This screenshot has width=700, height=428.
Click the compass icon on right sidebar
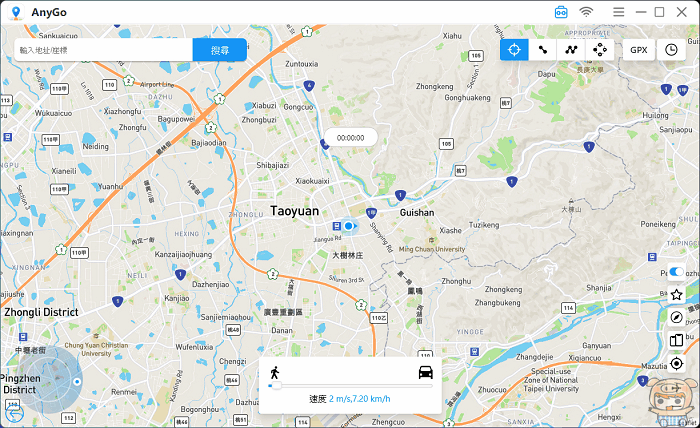coord(676,317)
